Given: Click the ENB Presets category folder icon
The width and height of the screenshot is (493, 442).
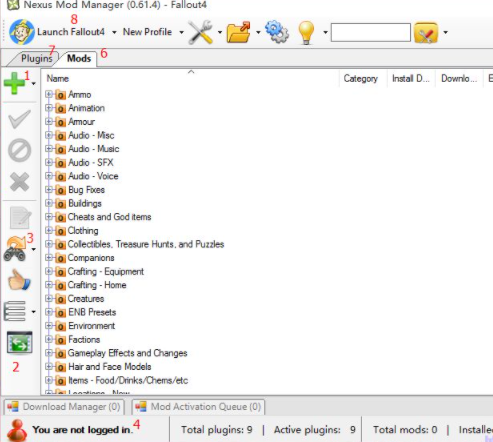Looking at the screenshot, I should click(60, 312).
